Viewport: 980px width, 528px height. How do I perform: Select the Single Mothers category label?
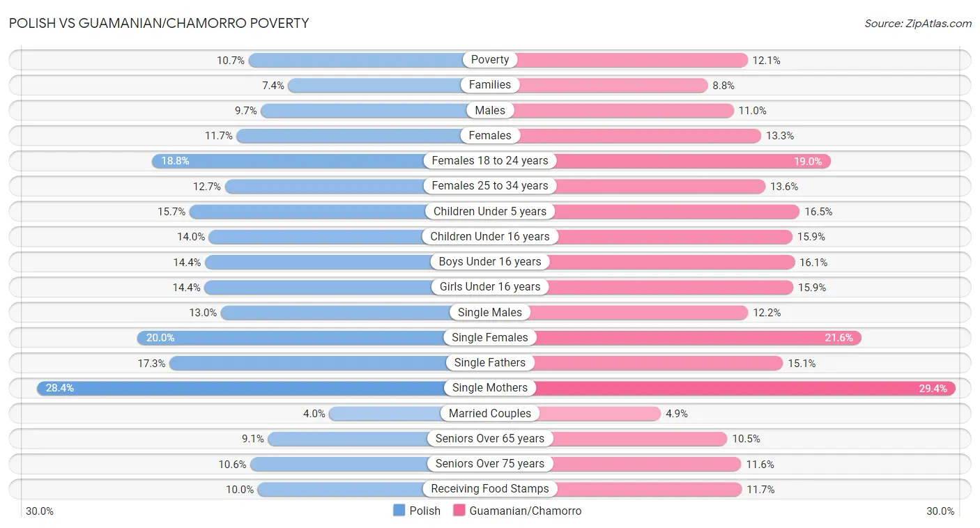point(490,388)
